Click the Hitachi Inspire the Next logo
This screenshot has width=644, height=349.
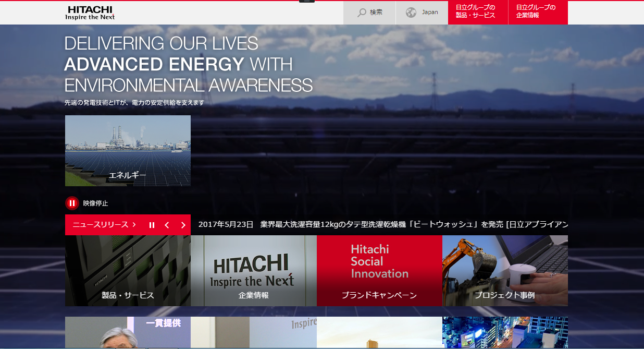pyautogui.click(x=90, y=13)
